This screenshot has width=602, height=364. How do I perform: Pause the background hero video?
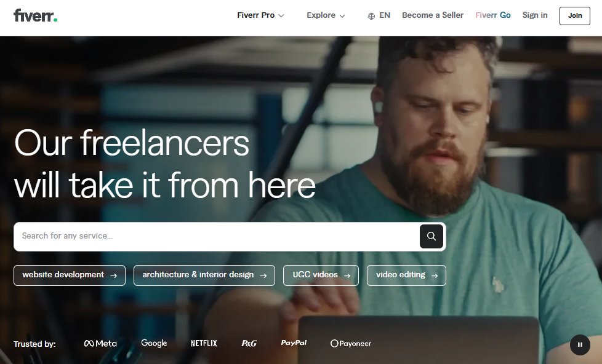tap(580, 344)
